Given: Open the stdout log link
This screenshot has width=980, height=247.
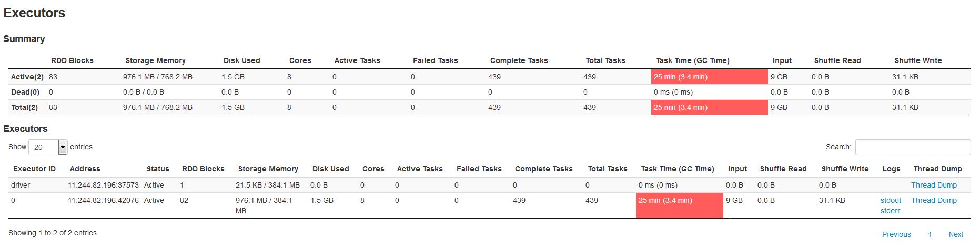Looking at the screenshot, I should pos(891,200).
